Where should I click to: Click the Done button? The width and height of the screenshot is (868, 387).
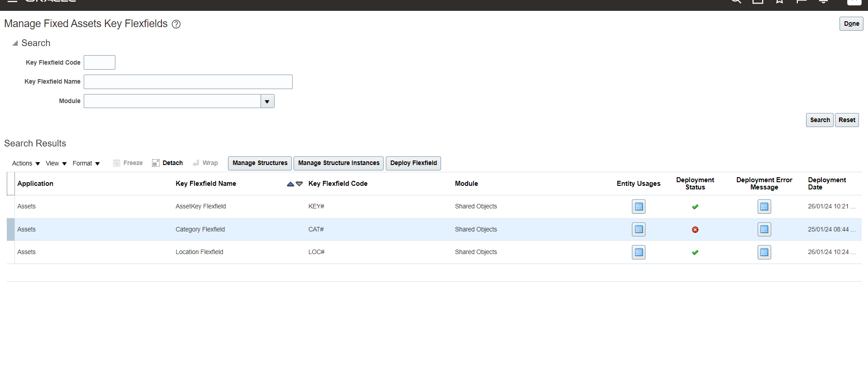(851, 24)
